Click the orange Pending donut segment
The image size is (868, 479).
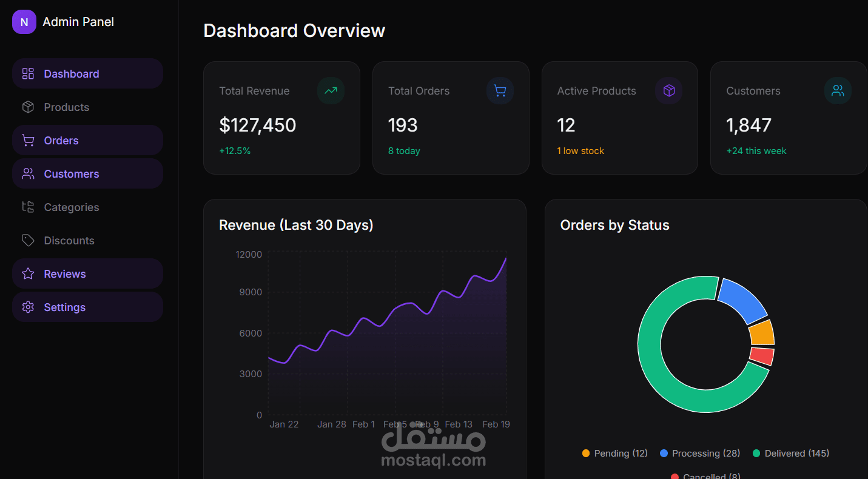pyautogui.click(x=762, y=333)
